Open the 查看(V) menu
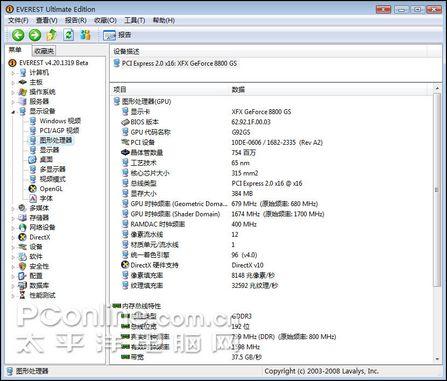 pyautogui.click(x=47, y=20)
